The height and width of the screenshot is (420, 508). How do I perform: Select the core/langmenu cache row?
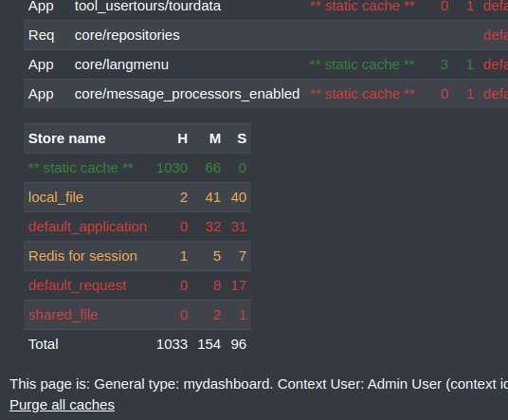[x=265, y=64]
